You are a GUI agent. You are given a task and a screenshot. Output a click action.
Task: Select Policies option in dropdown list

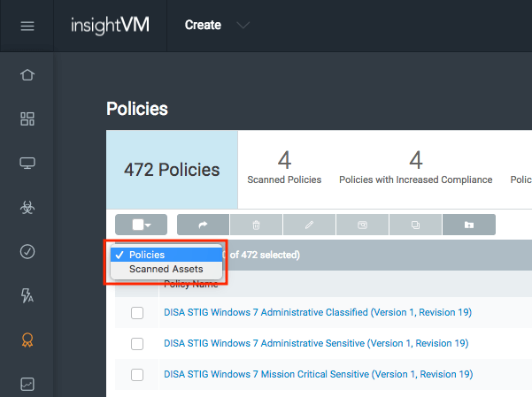pos(147,255)
